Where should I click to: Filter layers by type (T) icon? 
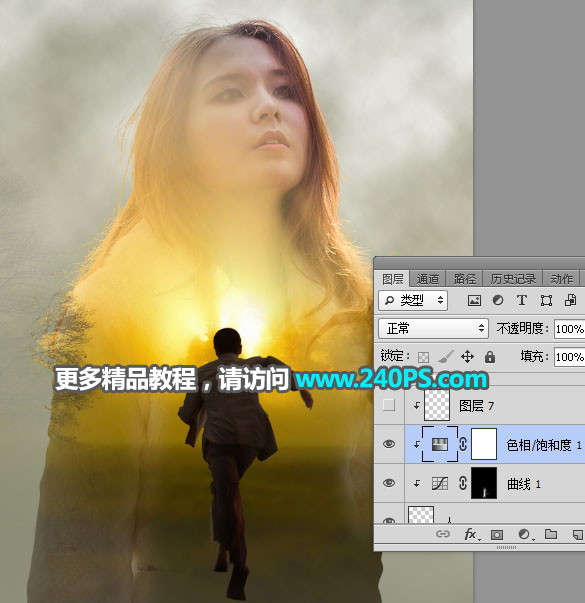click(x=522, y=300)
